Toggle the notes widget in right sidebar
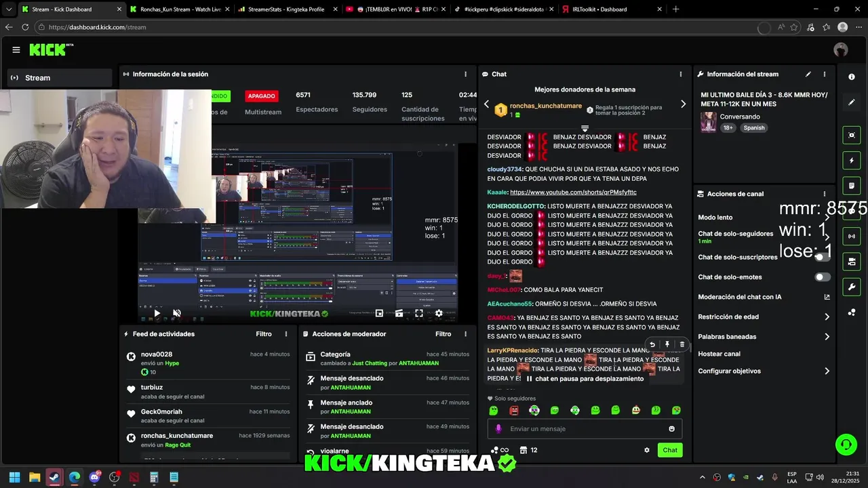This screenshot has width=868, height=488. (852, 186)
